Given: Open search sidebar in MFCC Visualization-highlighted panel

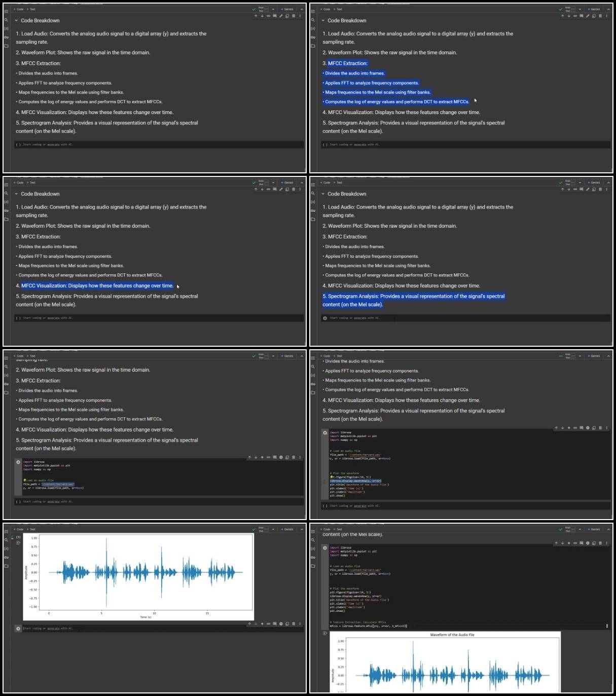Looking at the screenshot, I should click(x=6, y=194).
